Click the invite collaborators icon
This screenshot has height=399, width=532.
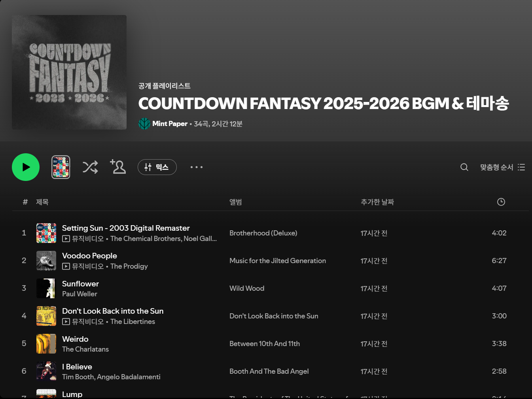click(118, 167)
